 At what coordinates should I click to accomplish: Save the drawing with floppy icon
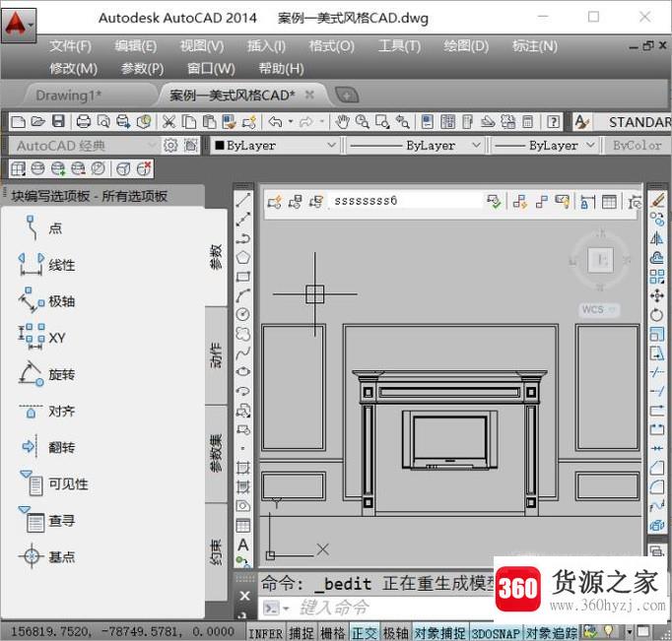(x=58, y=122)
